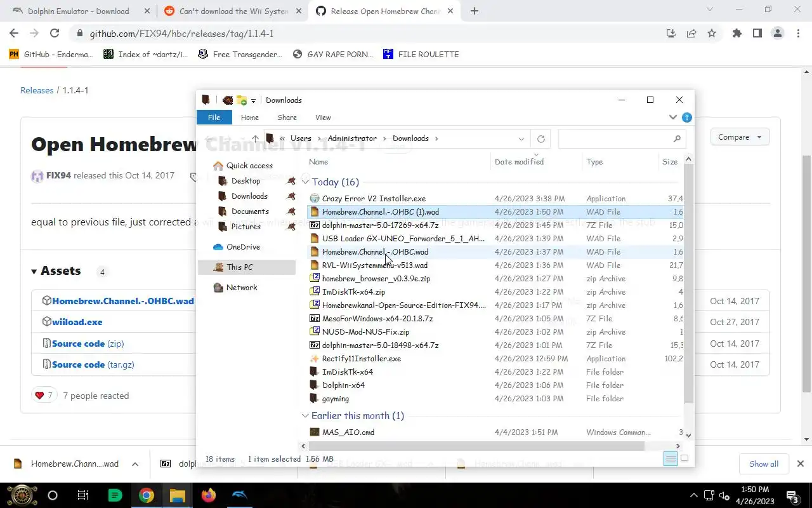Go to Releases breadcrumb link
This screenshot has height=508, width=812.
(x=37, y=90)
